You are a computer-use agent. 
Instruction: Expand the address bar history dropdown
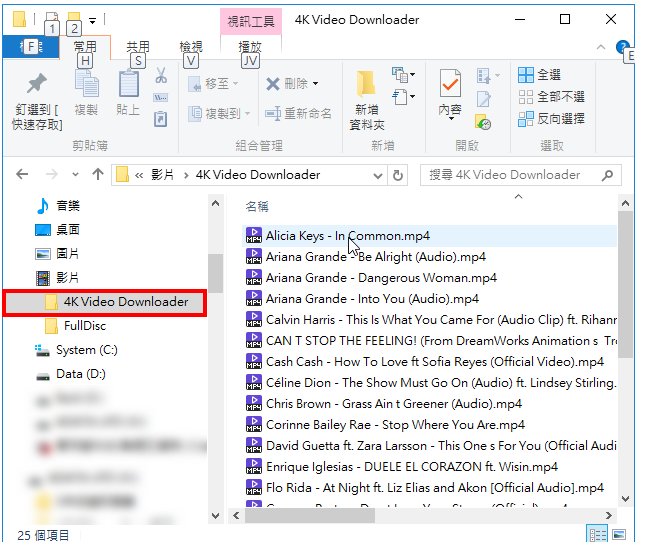pyautogui.click(x=377, y=176)
